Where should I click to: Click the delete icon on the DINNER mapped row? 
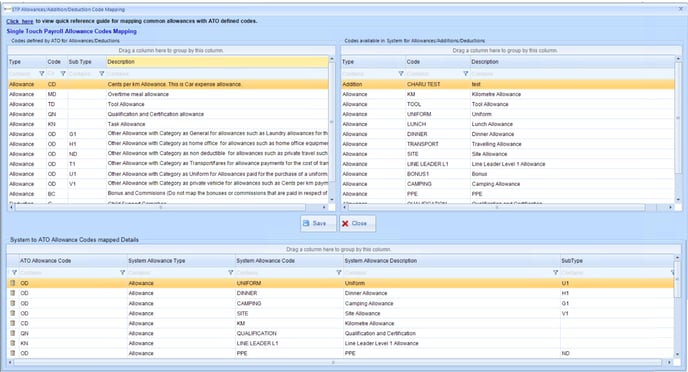pyautogui.click(x=12, y=293)
